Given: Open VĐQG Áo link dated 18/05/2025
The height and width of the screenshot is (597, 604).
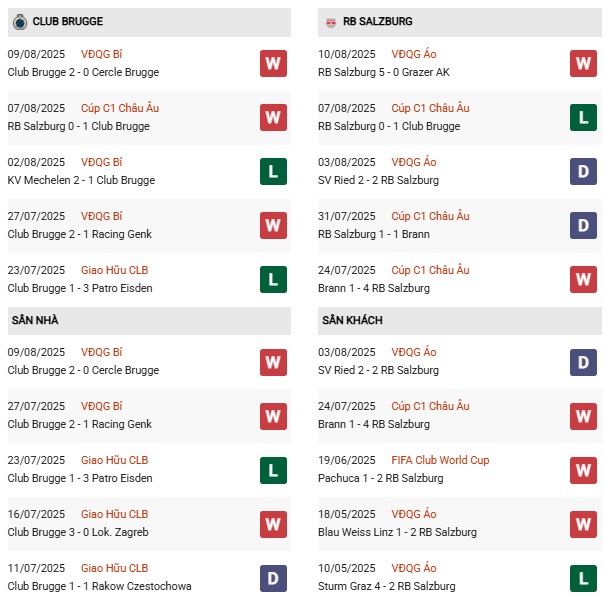Looking at the screenshot, I should point(414,514).
